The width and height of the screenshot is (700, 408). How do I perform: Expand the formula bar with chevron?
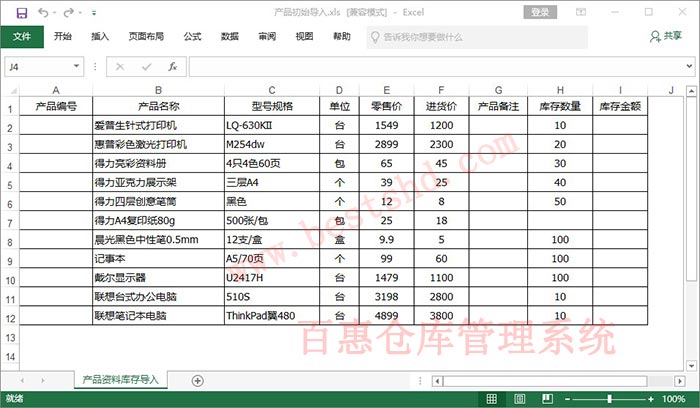click(689, 67)
